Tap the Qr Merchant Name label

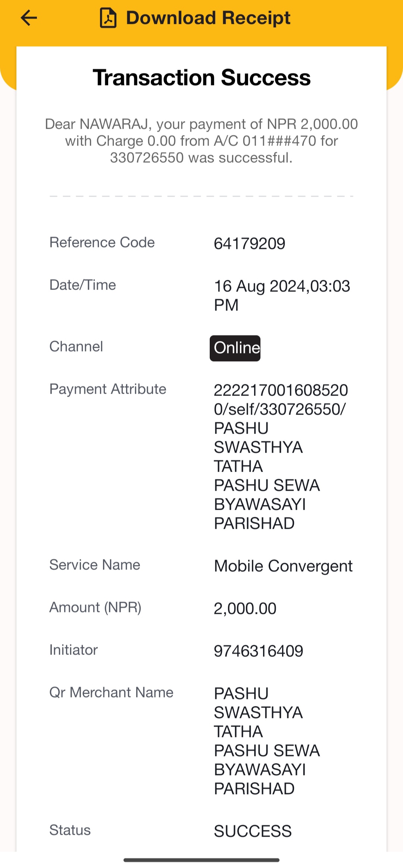[111, 693]
